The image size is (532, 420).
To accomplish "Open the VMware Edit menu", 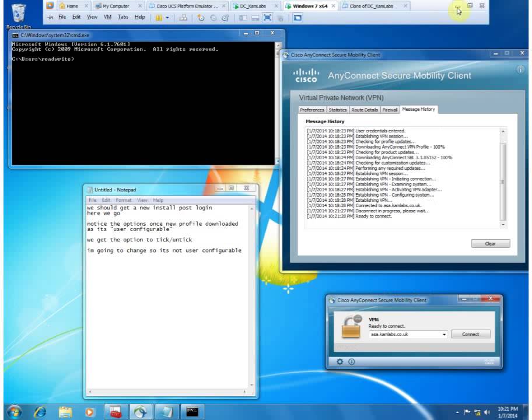I will [x=76, y=17].
